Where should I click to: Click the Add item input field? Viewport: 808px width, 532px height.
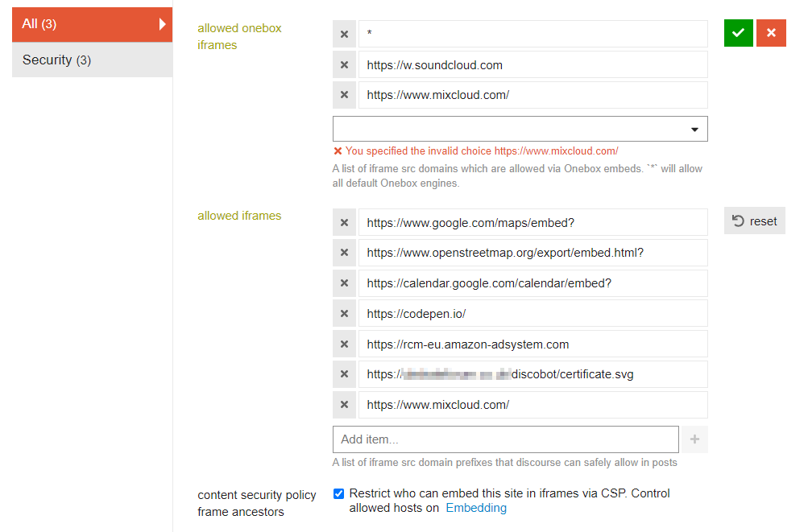pos(506,439)
